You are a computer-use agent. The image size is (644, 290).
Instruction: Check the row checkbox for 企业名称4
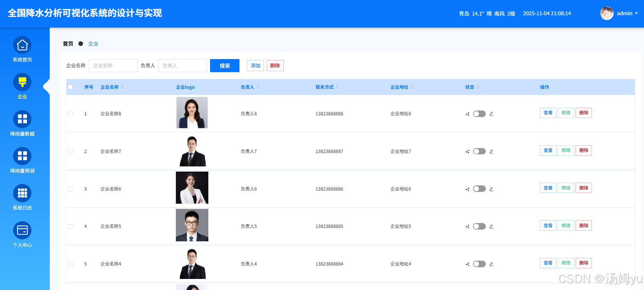coord(70,264)
